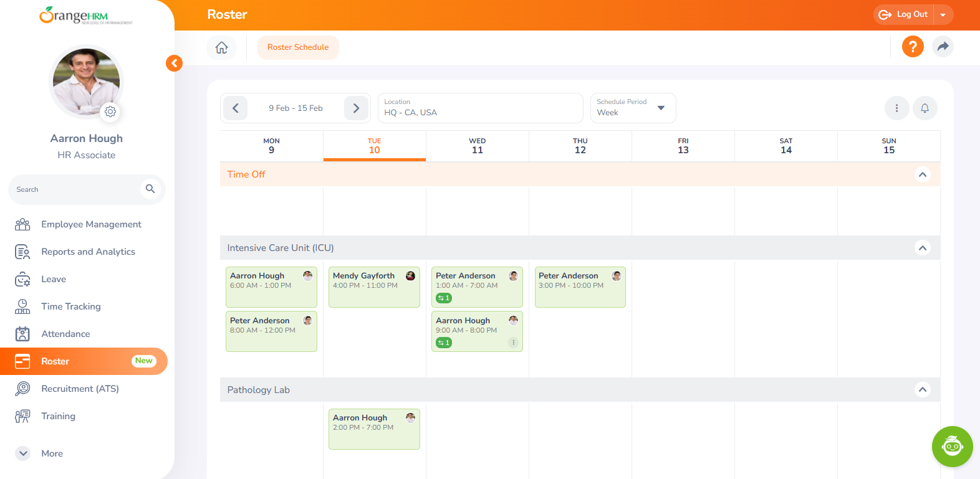Collapse the sidebar with the orange arrow

tap(174, 63)
